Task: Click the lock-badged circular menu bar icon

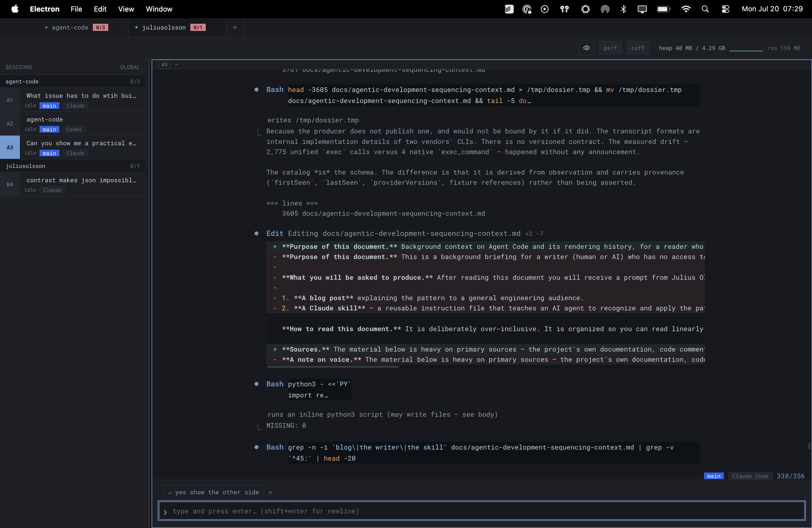Action: tap(527, 9)
